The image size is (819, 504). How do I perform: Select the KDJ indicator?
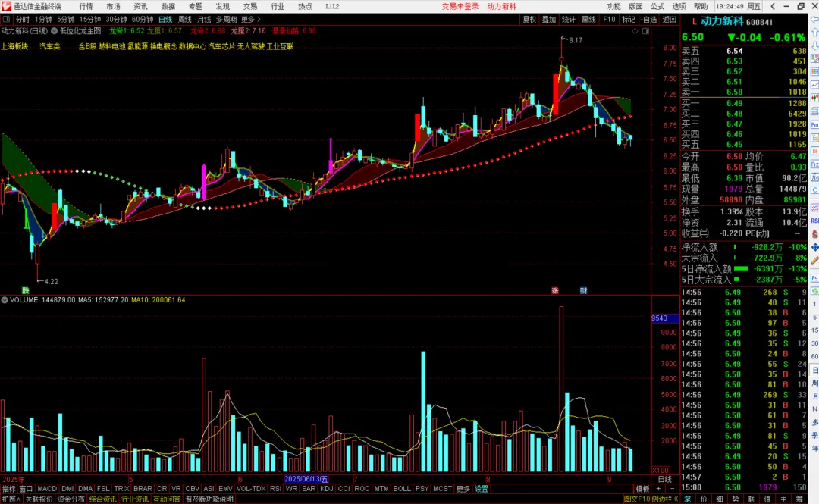coord(326,489)
